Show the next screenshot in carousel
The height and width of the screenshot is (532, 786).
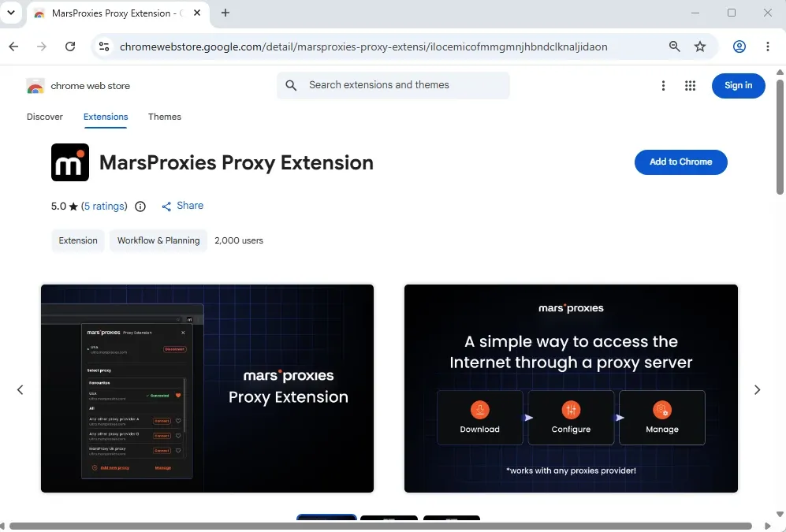coord(757,389)
